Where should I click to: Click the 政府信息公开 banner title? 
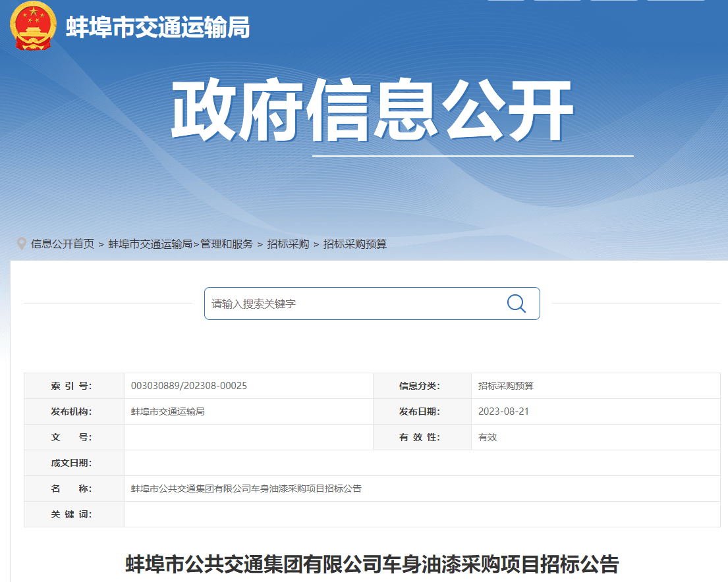[372, 110]
